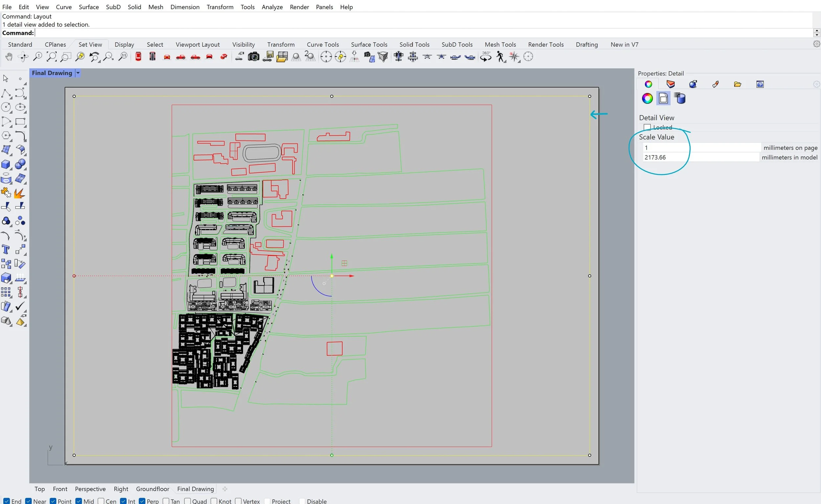The width and height of the screenshot is (821, 504).
Task: Click the Text tool icon
Action: click(x=6, y=250)
